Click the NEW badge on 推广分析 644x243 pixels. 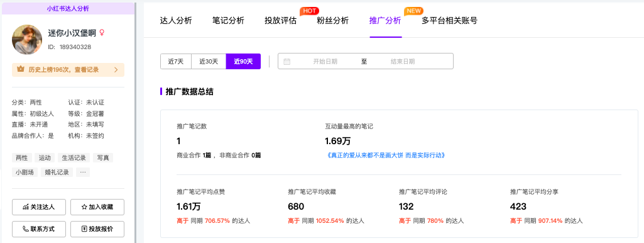[413, 11]
